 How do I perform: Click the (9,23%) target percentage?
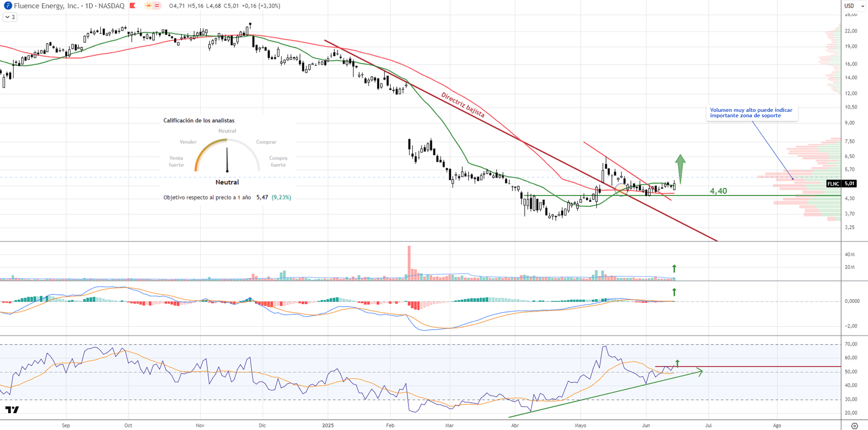[282, 198]
